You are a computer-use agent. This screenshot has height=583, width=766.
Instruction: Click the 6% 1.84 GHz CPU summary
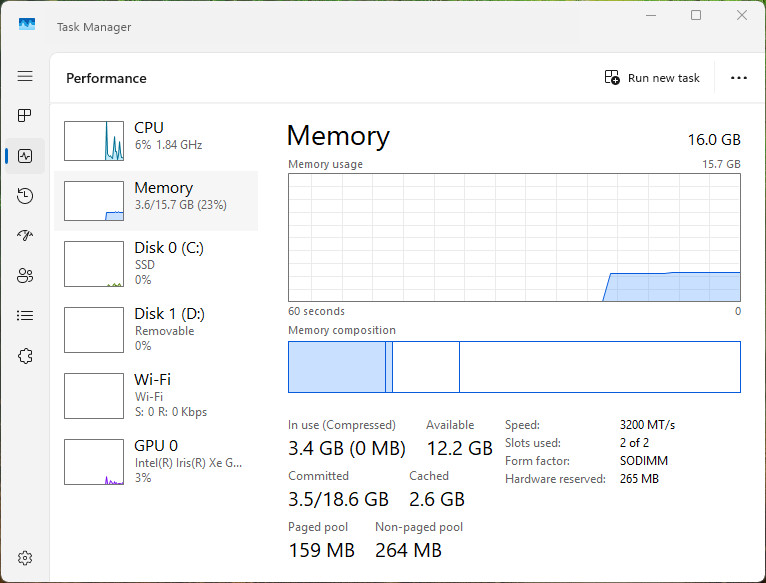click(169, 145)
